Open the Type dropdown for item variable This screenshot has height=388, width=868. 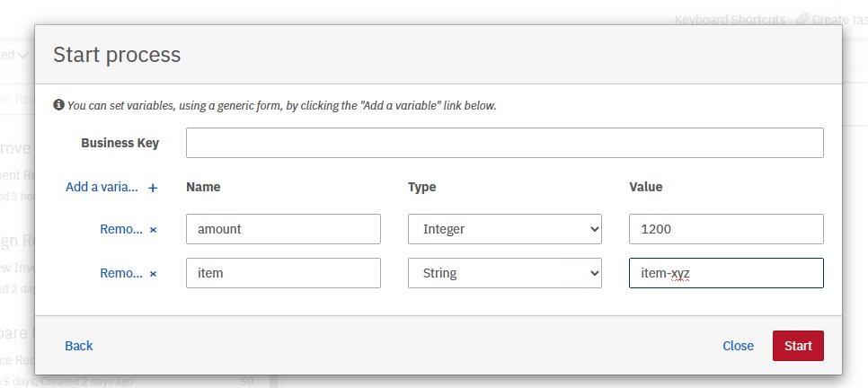click(505, 273)
